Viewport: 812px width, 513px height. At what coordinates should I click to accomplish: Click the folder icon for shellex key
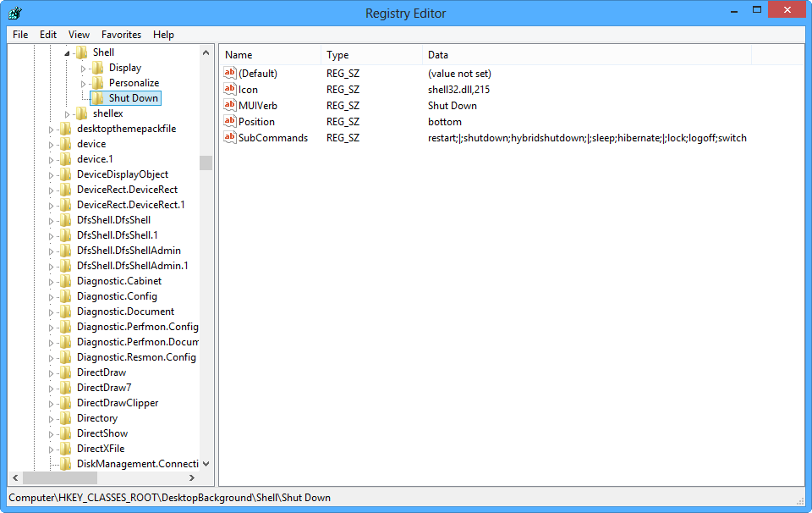82,113
